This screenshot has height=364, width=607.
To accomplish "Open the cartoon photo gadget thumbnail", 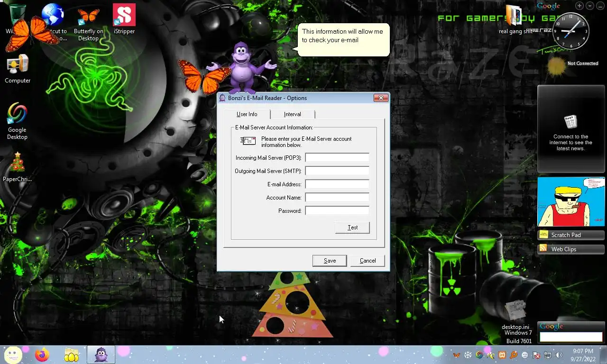I will 571,202.
